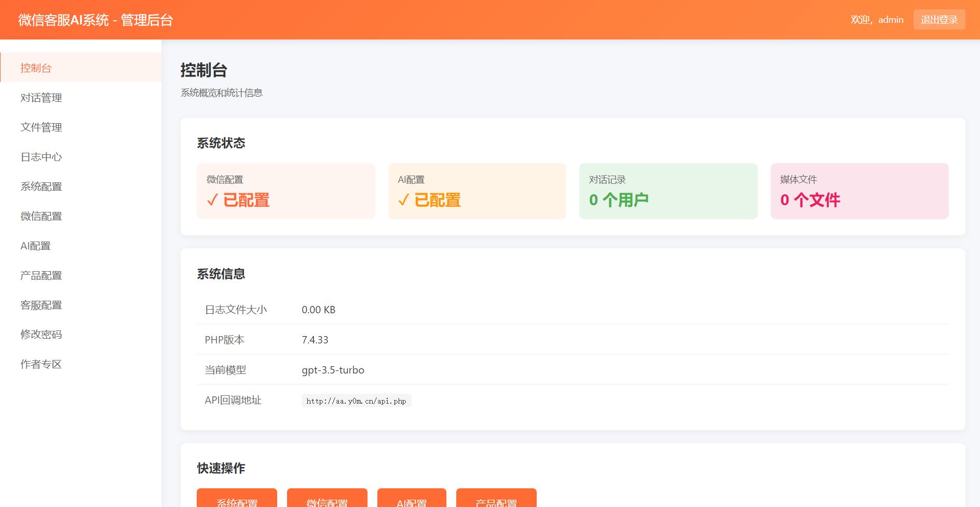Select 日志中心 from the sidebar
Image resolution: width=980 pixels, height=507 pixels.
(x=41, y=157)
